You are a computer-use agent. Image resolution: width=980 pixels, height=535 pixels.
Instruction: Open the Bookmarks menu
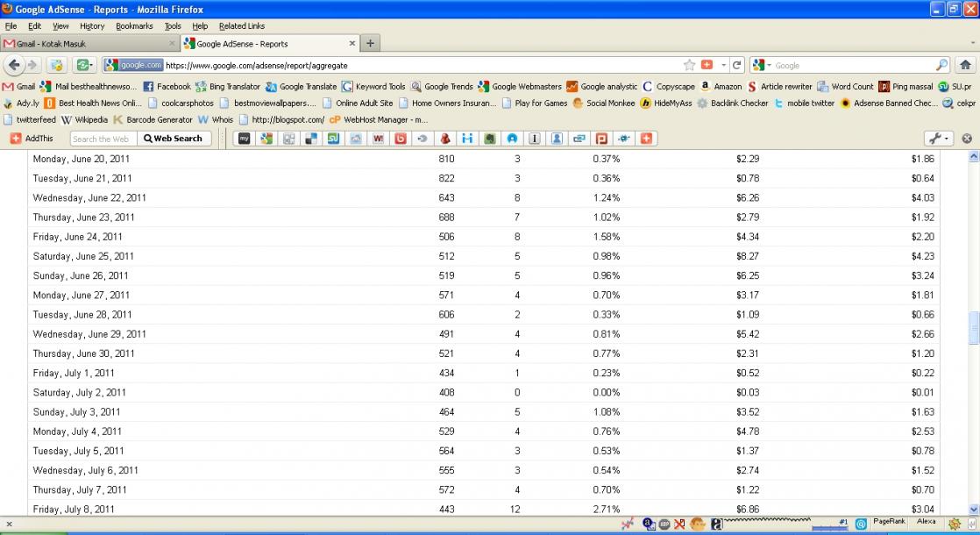coord(134,26)
